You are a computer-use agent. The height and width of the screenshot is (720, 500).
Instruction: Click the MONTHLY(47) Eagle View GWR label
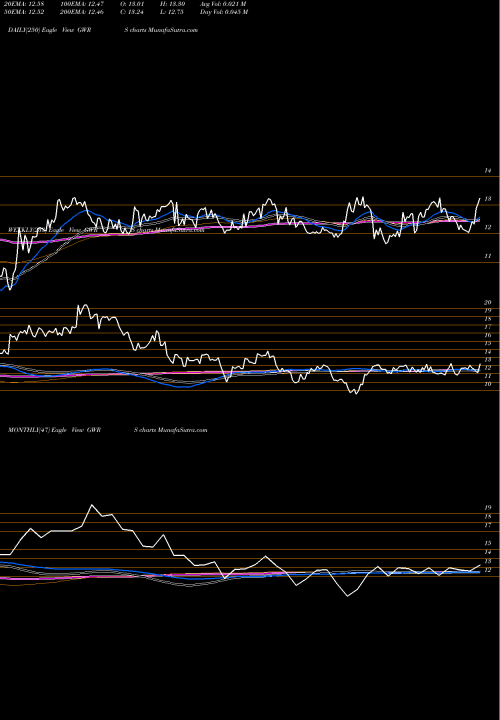pyautogui.click(x=54, y=430)
